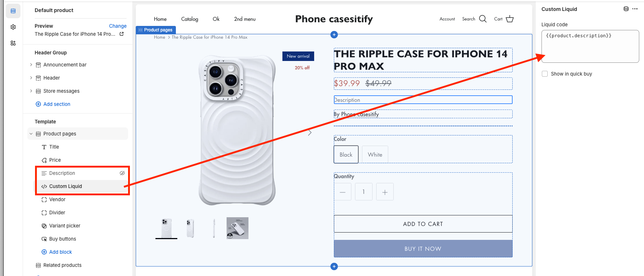Click the search magnifier icon in header
The height and width of the screenshot is (276, 644).
(483, 19)
